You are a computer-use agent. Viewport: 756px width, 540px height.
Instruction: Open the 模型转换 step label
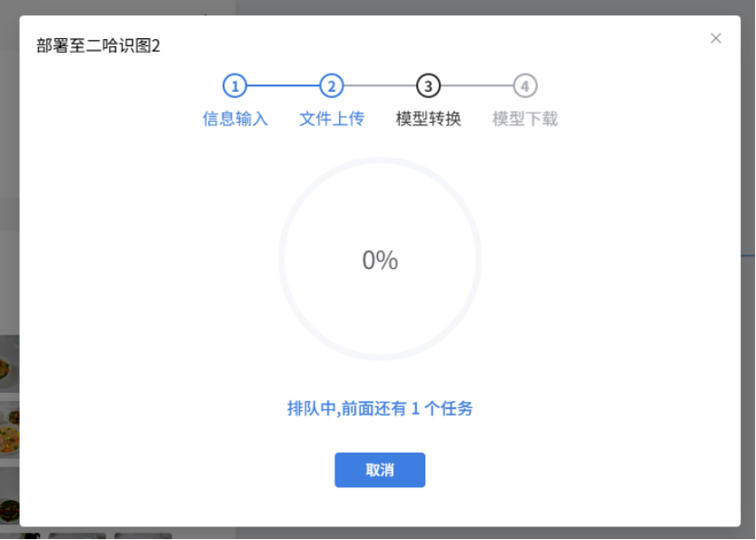(x=428, y=119)
